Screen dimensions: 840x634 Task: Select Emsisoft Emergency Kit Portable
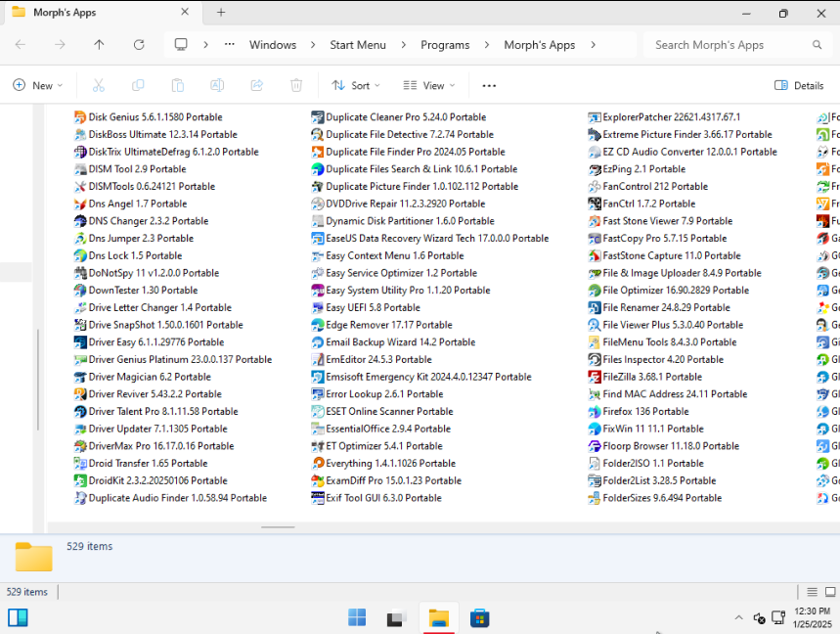pyautogui.click(x=421, y=377)
